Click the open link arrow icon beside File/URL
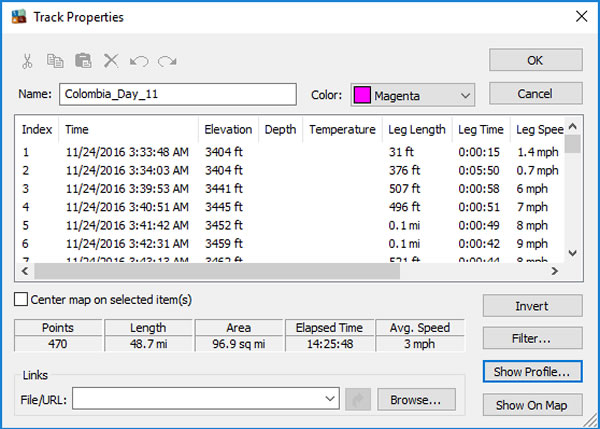The image size is (600, 429). tap(358, 400)
